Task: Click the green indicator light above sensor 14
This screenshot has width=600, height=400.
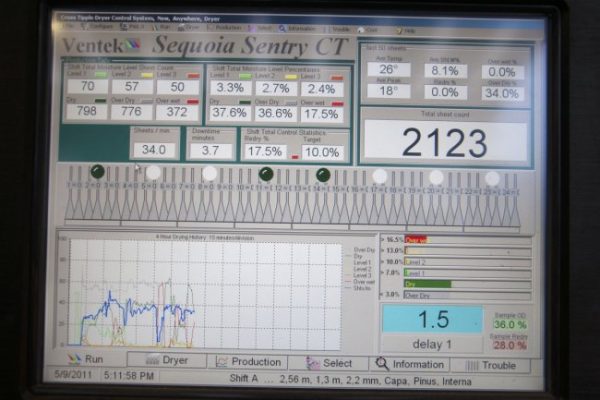Action: [323, 175]
